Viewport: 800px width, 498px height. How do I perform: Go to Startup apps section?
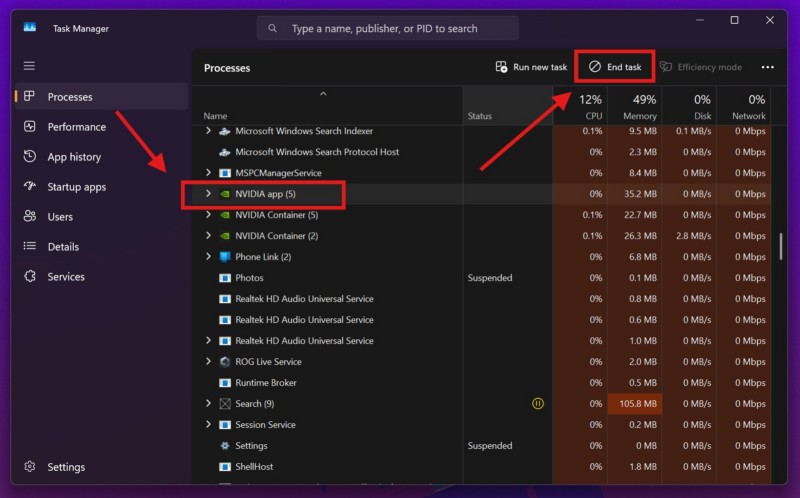pos(76,187)
